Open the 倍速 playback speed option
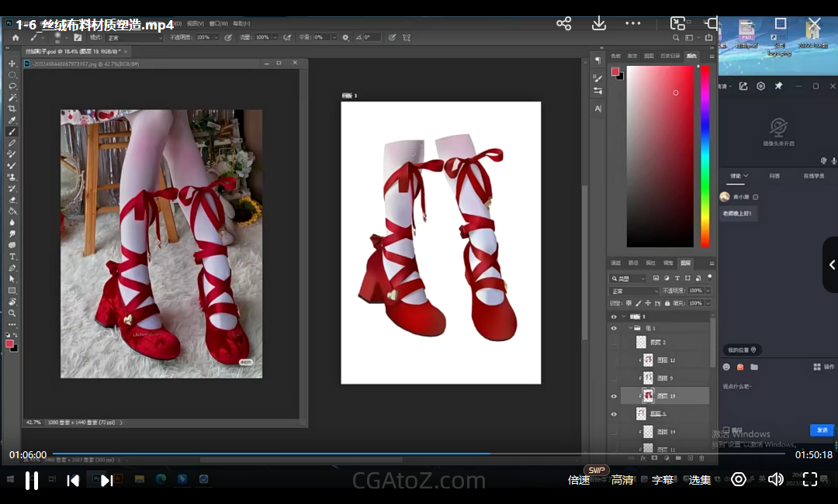This screenshot has width=838, height=504. [579, 480]
